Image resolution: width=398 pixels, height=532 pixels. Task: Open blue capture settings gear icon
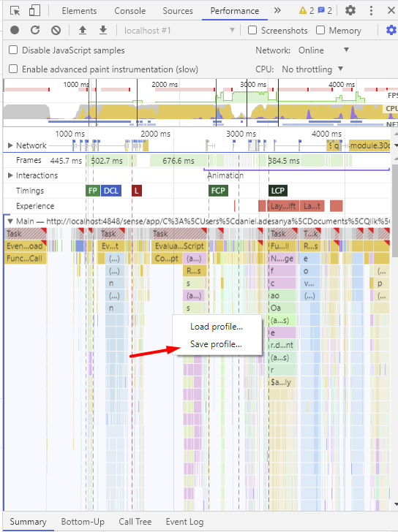(391, 30)
